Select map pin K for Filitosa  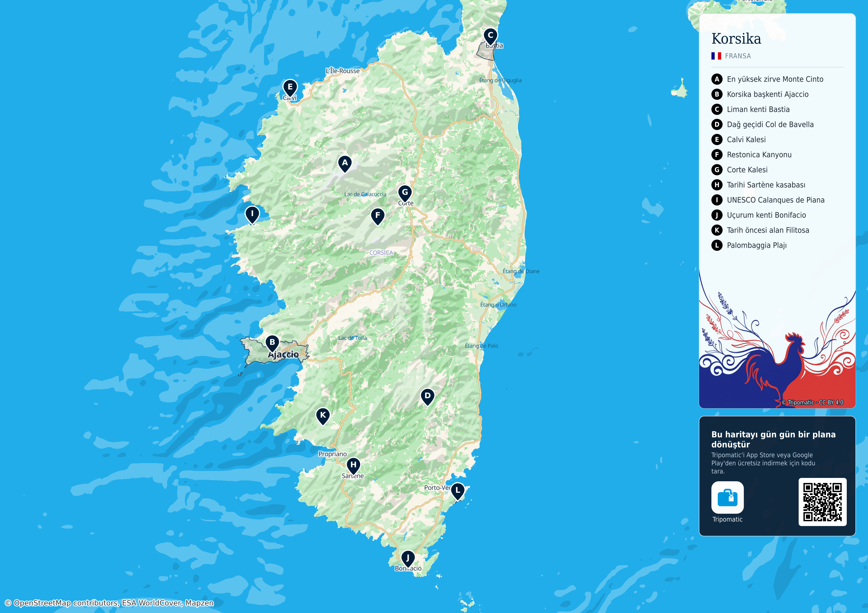[x=323, y=416]
